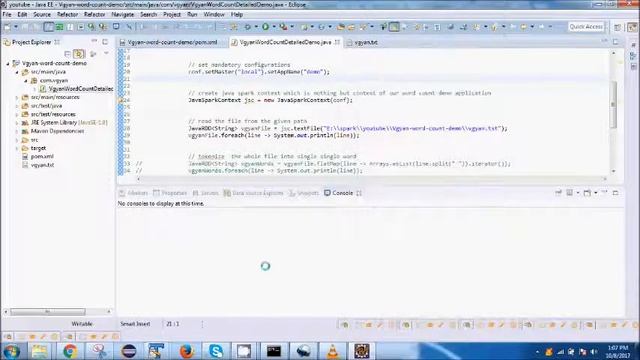This screenshot has height=360, width=640.
Task: Click the system clock in the tray
Action: click(x=618, y=351)
